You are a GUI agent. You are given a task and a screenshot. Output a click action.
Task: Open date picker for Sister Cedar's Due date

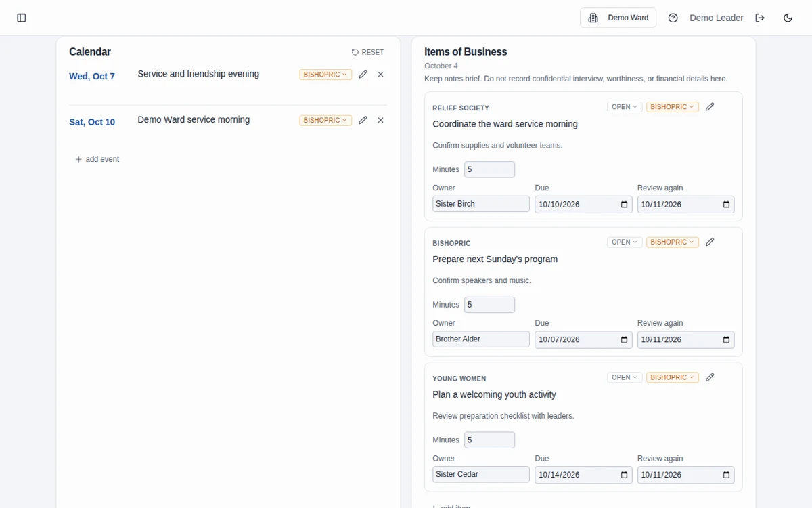click(624, 475)
